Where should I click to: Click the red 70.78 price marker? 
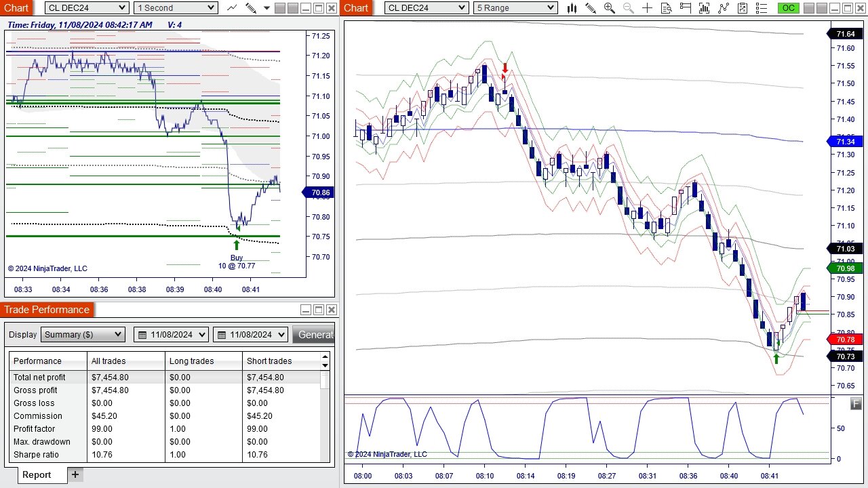click(x=845, y=339)
